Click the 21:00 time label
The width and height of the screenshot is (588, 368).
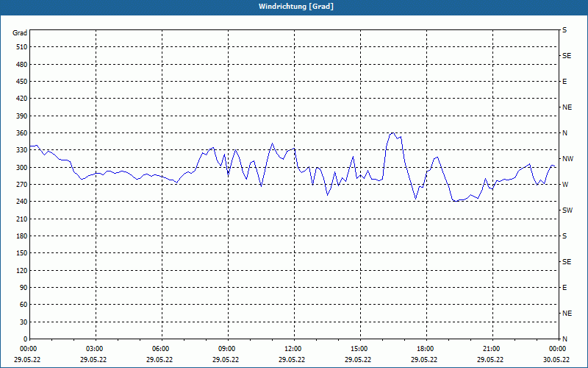pyautogui.click(x=491, y=349)
